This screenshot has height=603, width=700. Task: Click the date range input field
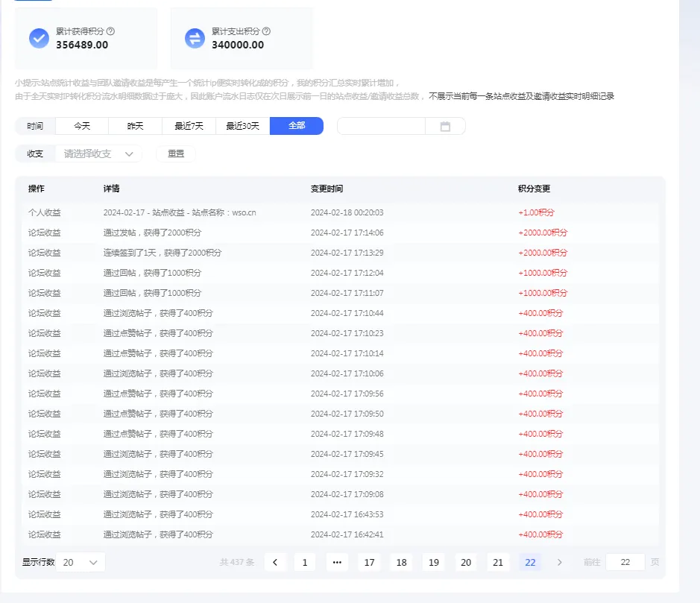pyautogui.click(x=381, y=126)
